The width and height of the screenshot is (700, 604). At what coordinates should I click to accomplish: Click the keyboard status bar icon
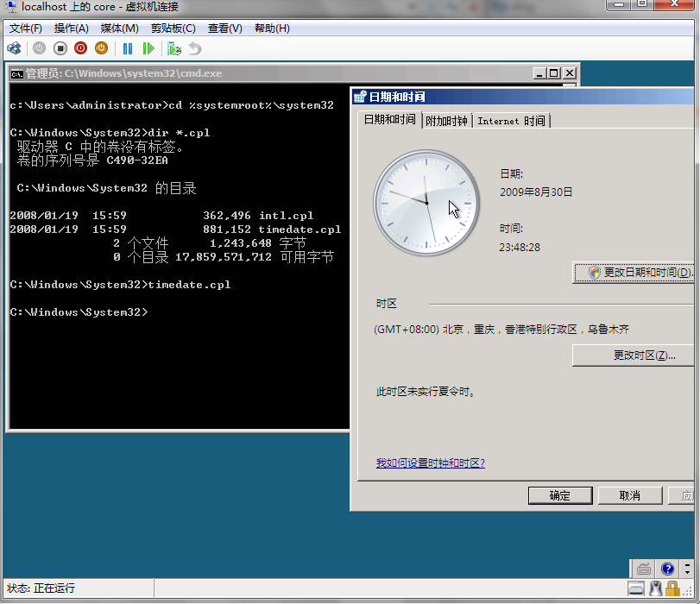click(x=636, y=589)
